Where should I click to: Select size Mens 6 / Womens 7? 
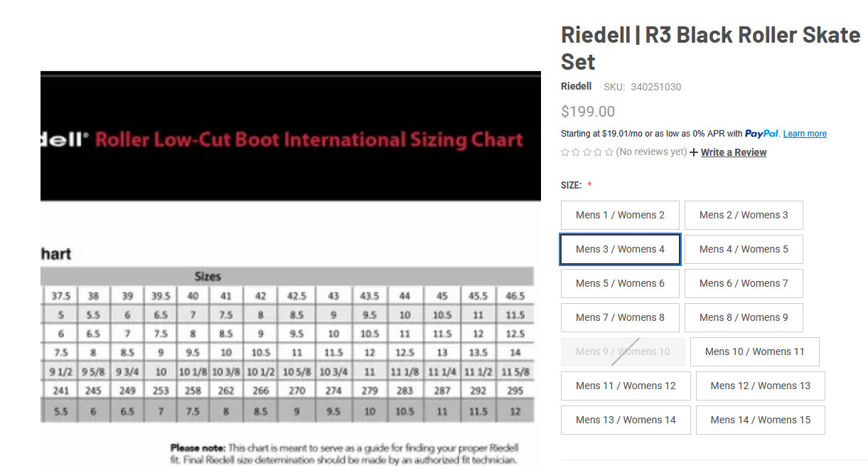(744, 283)
